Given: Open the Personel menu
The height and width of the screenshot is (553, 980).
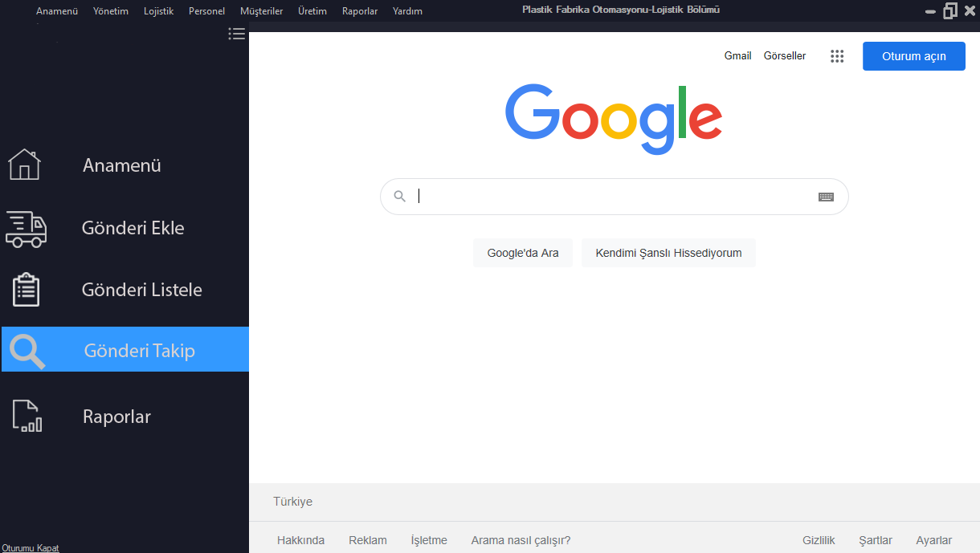Looking at the screenshot, I should coord(206,11).
